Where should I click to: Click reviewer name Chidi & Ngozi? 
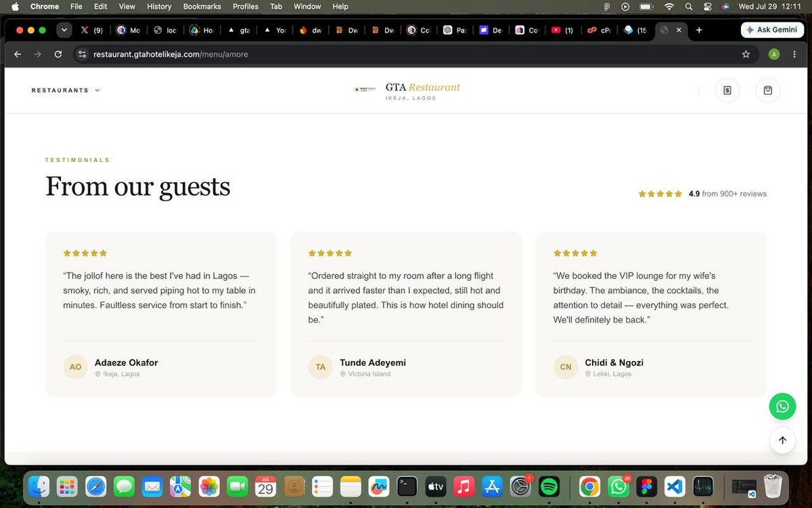coord(614,362)
